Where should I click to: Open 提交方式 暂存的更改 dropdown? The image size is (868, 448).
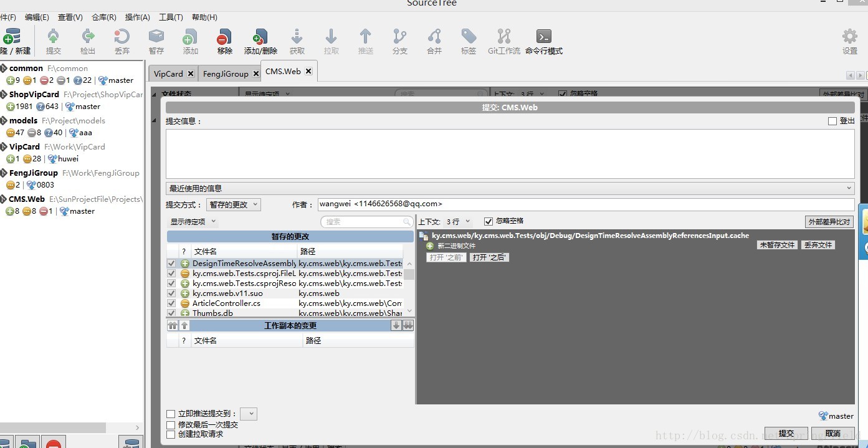pos(233,204)
